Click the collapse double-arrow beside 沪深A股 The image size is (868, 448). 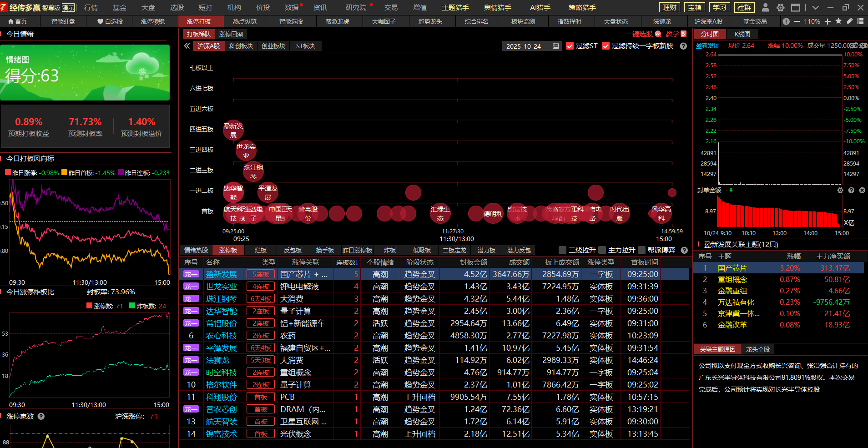pos(187,46)
